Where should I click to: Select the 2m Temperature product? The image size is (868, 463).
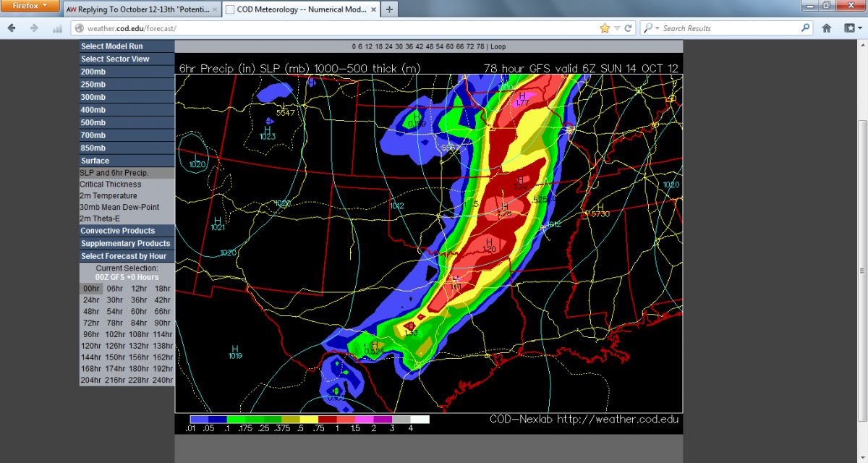pyautogui.click(x=109, y=196)
